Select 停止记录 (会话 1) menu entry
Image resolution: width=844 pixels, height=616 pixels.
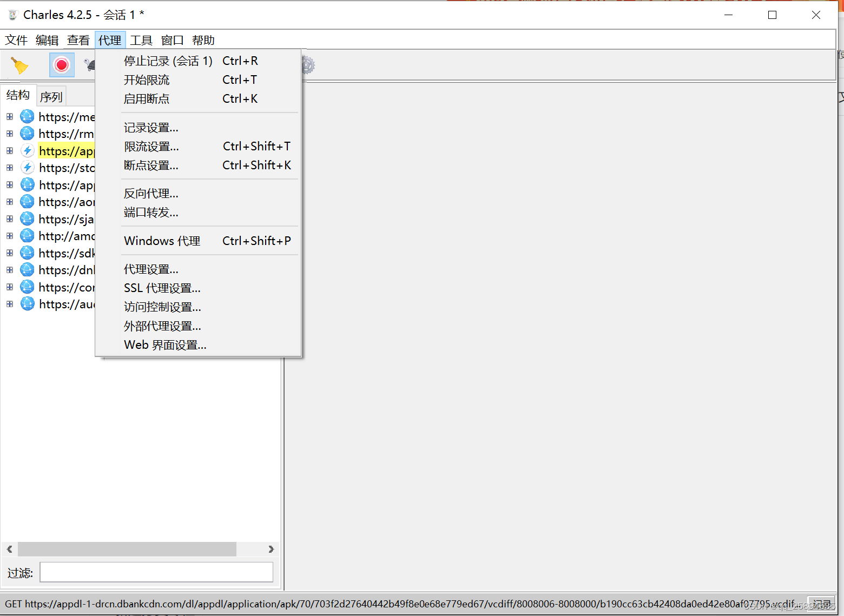pyautogui.click(x=198, y=61)
